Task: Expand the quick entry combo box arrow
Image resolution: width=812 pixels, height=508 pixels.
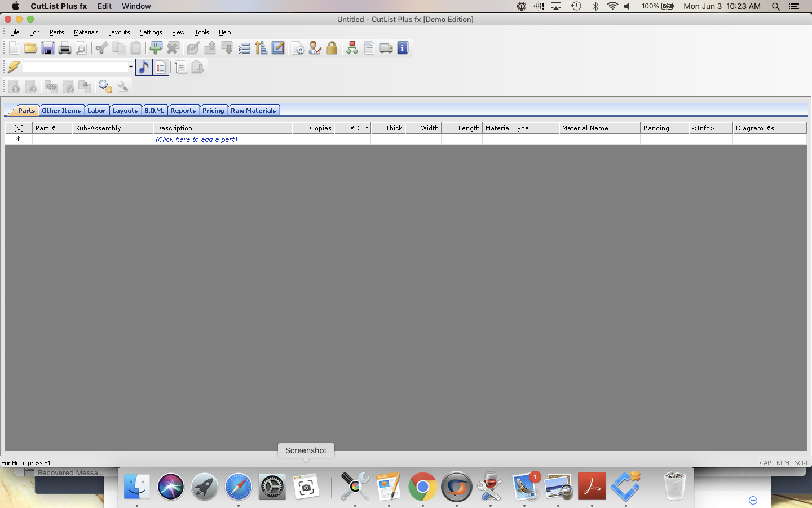Action: point(131,67)
